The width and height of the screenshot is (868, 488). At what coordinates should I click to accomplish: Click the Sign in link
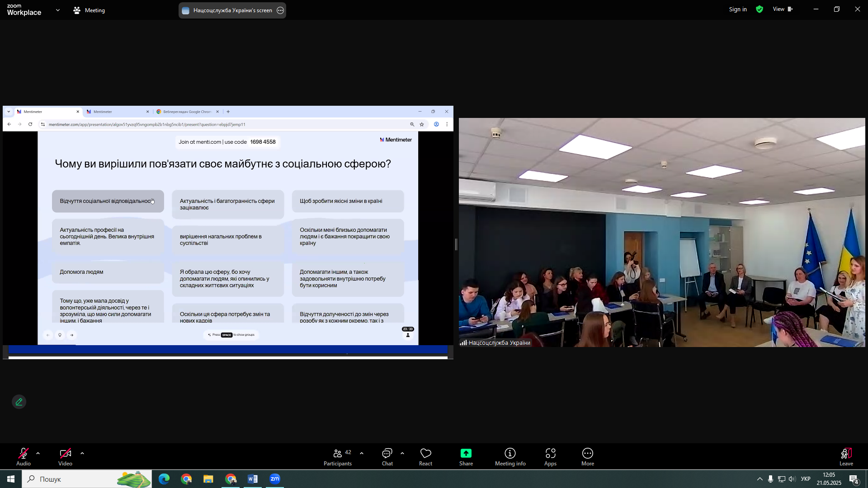point(737,9)
